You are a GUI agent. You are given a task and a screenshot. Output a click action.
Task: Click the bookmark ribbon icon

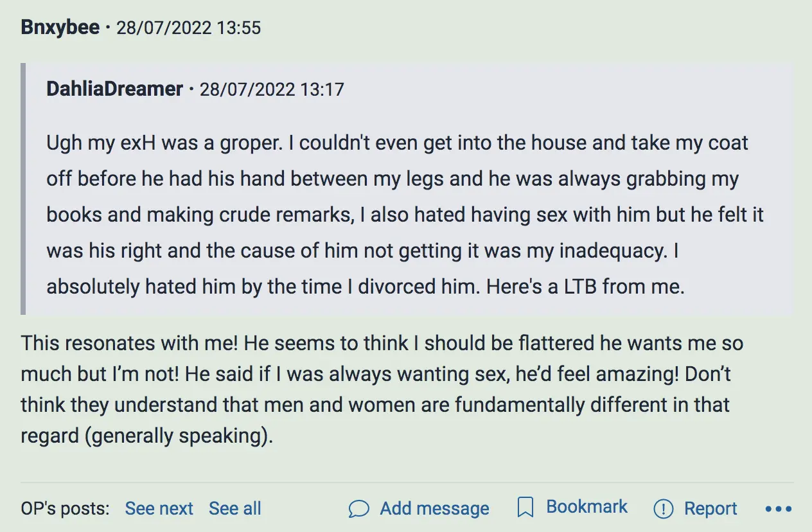[x=525, y=508]
